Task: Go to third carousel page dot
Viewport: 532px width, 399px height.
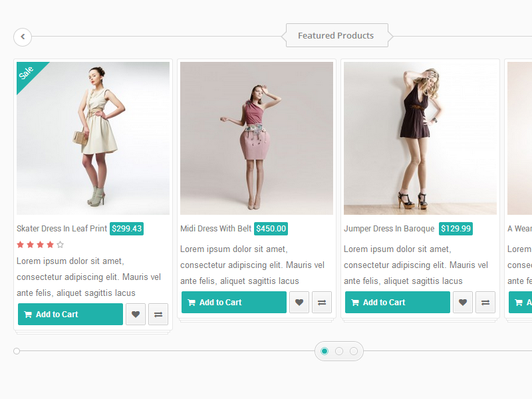Action: click(x=354, y=351)
